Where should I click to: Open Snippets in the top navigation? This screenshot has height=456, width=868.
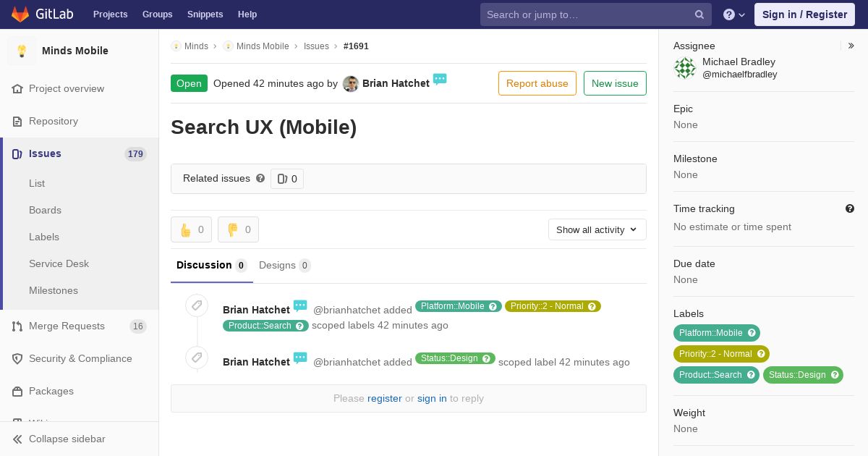tap(205, 14)
